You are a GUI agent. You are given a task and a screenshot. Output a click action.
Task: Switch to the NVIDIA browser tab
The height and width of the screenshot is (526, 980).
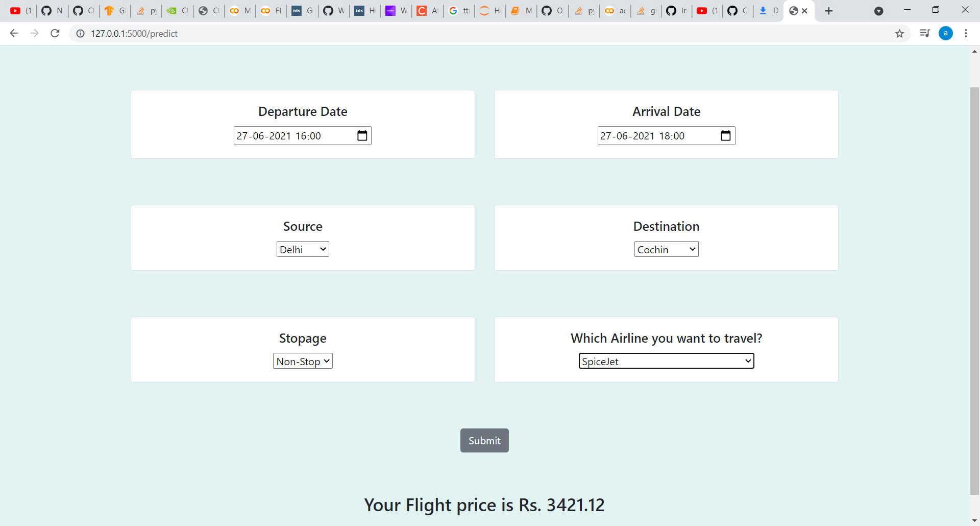point(177,10)
